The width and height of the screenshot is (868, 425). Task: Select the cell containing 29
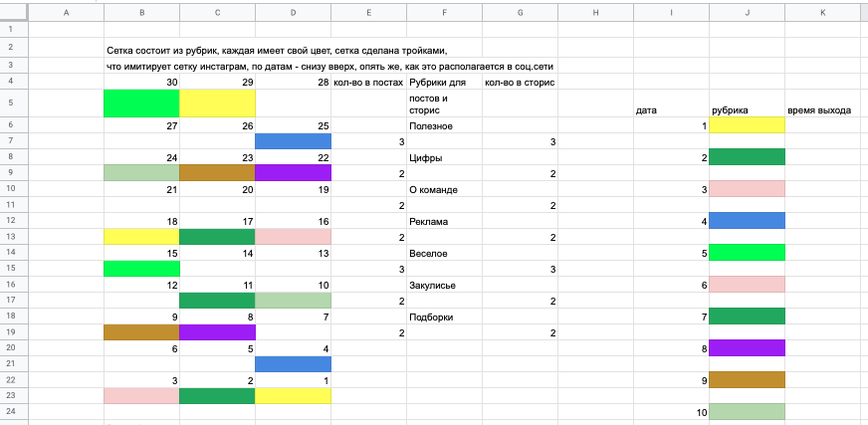[218, 82]
